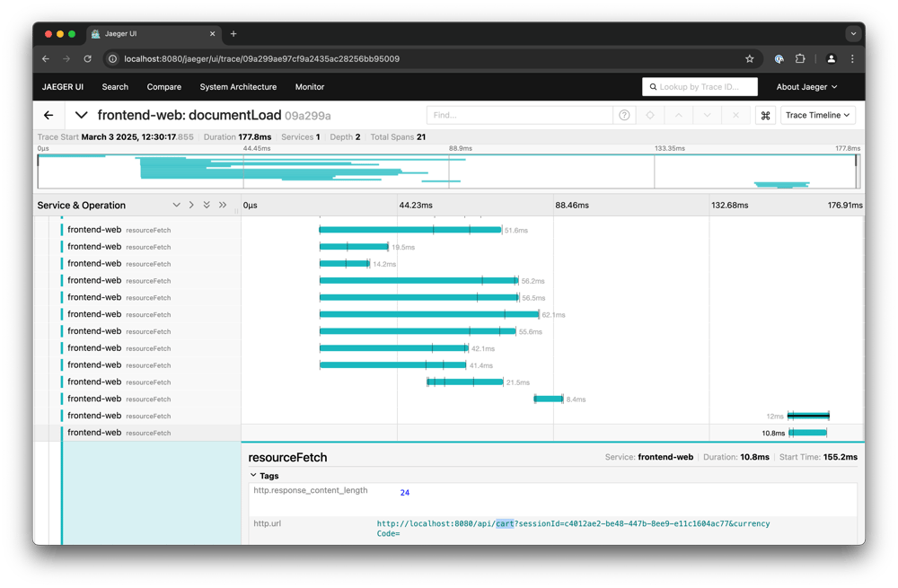Click the "Total Spans 21" summary text
The height and width of the screenshot is (588, 898).
click(398, 136)
